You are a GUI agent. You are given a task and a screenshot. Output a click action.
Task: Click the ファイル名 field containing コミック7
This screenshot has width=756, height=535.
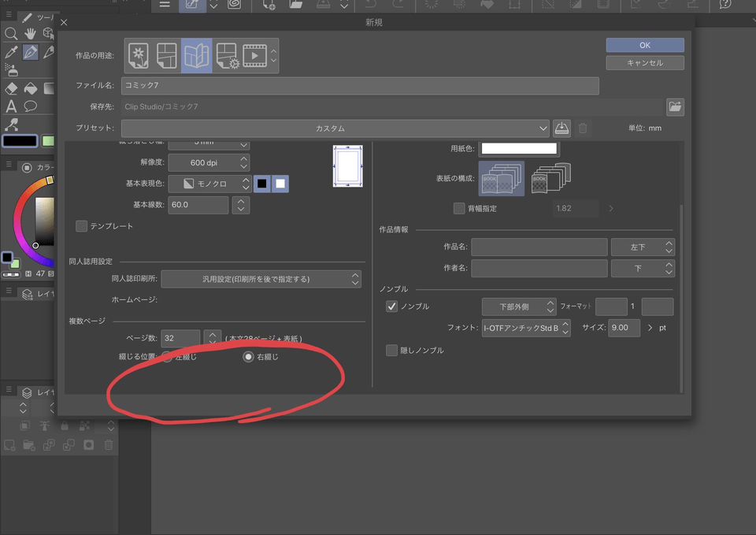[360, 85]
